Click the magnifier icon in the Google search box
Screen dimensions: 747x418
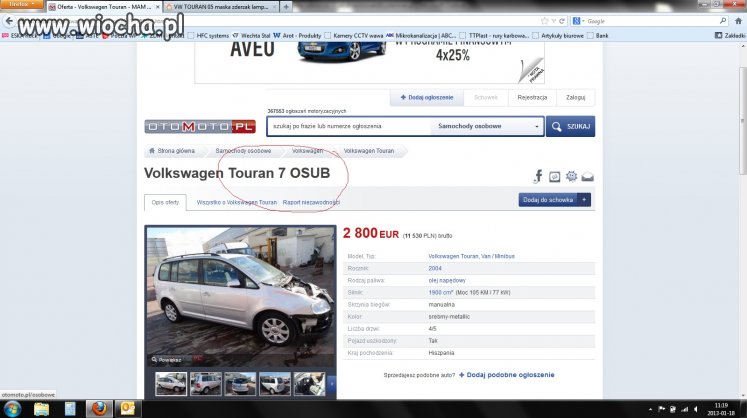(723, 21)
